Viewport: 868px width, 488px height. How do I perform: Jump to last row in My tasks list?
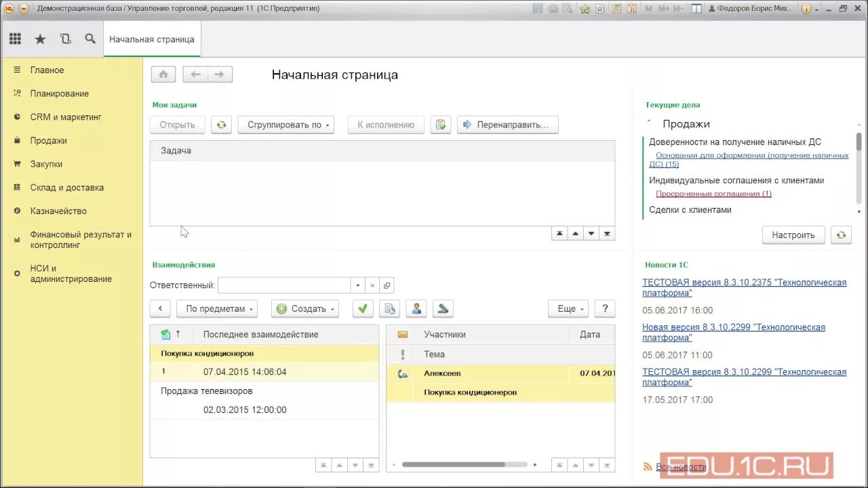pyautogui.click(x=608, y=233)
